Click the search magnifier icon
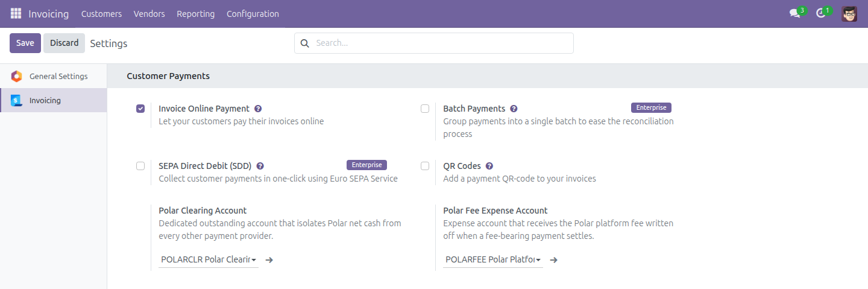Image resolution: width=868 pixels, height=289 pixels. coord(304,43)
